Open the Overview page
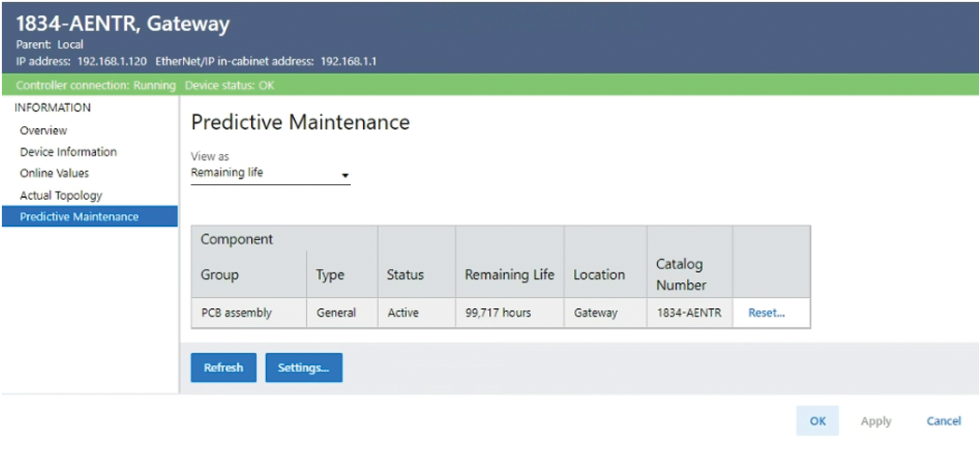The image size is (980, 453). (43, 131)
